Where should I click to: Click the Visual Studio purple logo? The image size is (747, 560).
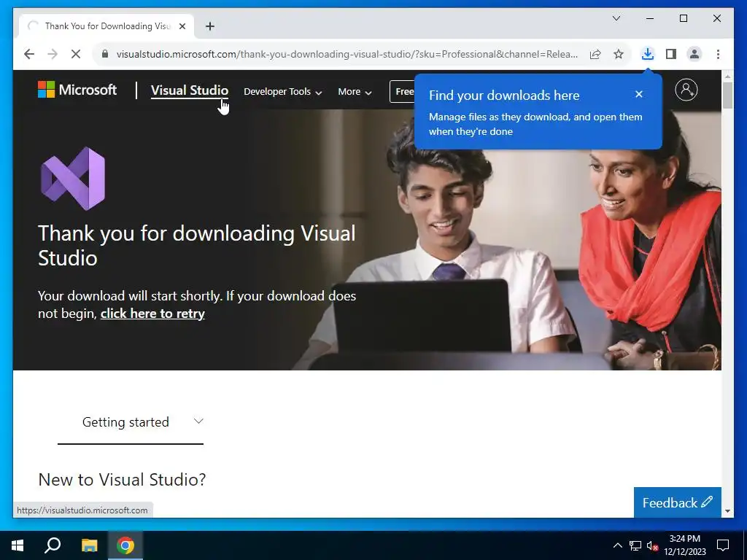point(73,179)
